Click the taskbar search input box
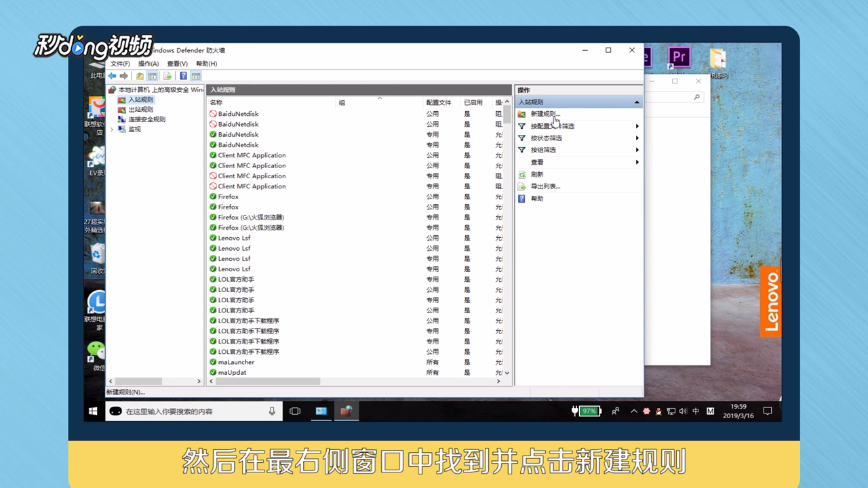The width and height of the screenshot is (868, 488). point(193,411)
